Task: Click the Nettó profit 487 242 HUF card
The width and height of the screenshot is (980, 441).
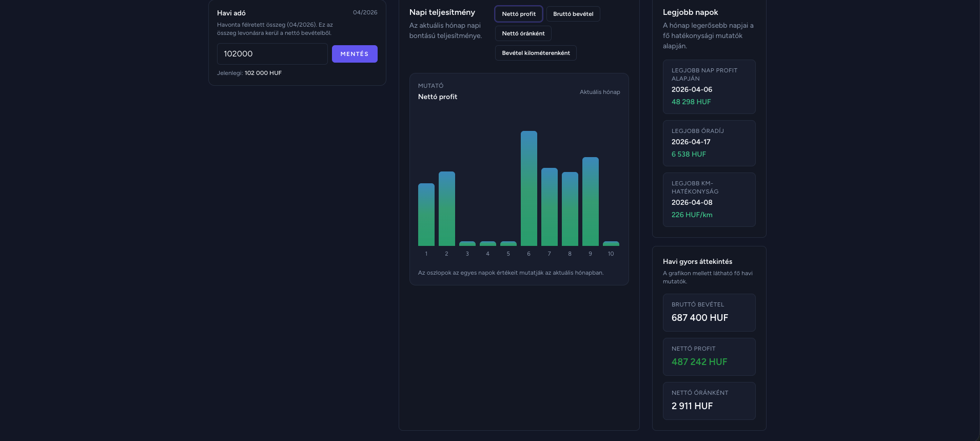Action: point(709,357)
